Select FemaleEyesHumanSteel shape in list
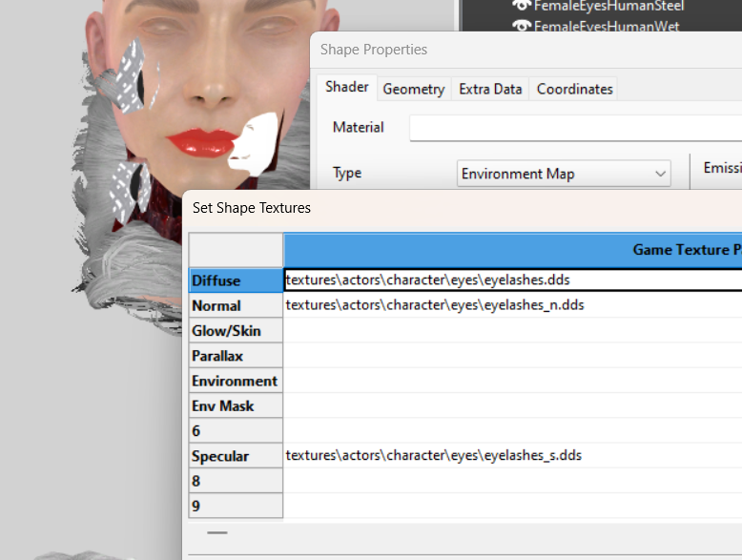Screen dimensions: 742x560 (608, 6)
